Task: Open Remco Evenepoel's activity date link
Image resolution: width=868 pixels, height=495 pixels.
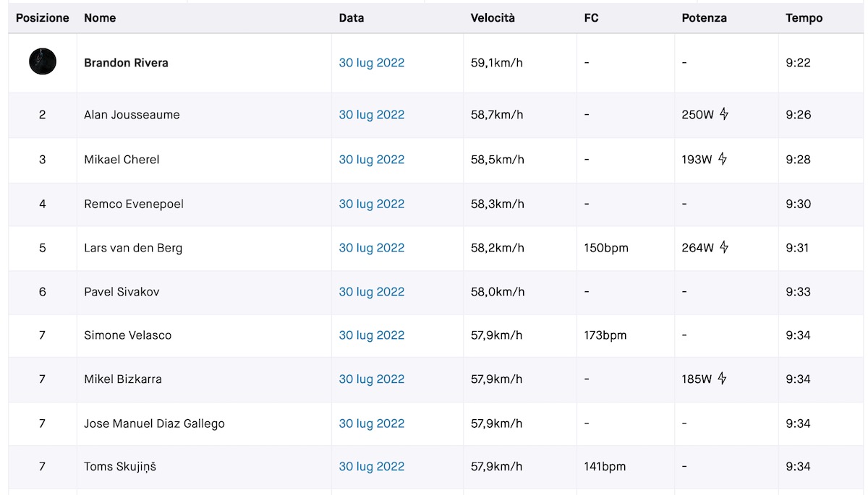Action: click(372, 204)
